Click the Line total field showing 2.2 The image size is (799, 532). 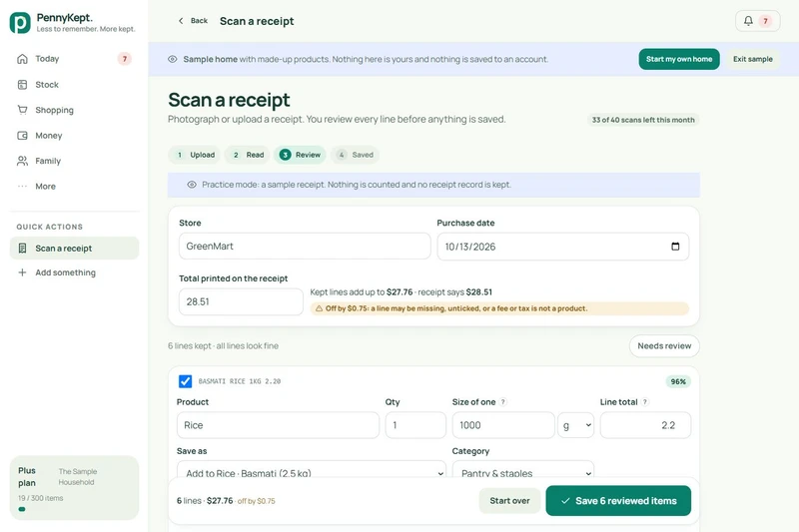click(645, 425)
